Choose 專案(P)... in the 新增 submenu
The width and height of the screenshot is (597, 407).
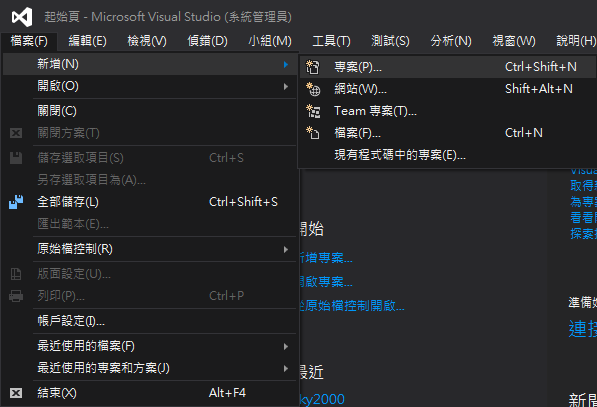point(447,67)
